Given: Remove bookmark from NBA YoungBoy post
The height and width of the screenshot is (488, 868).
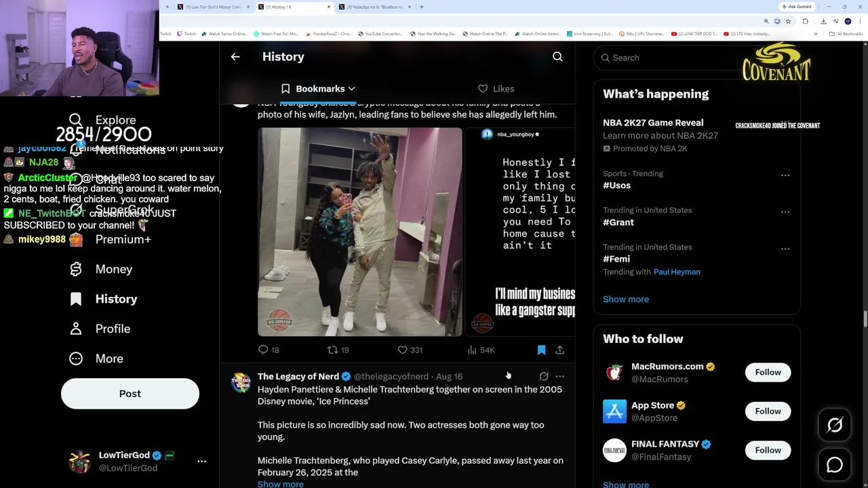Looking at the screenshot, I should pos(541,350).
